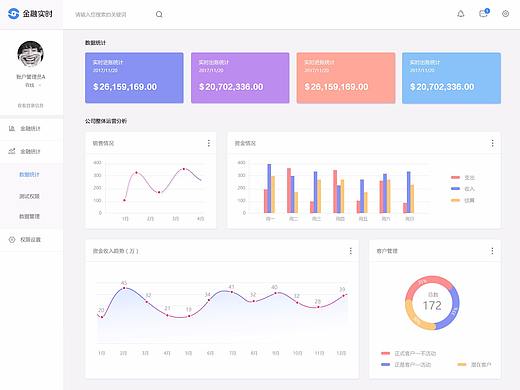
Task: Open three-dot menu on 资金收入趋势 card
Action: coord(350,251)
